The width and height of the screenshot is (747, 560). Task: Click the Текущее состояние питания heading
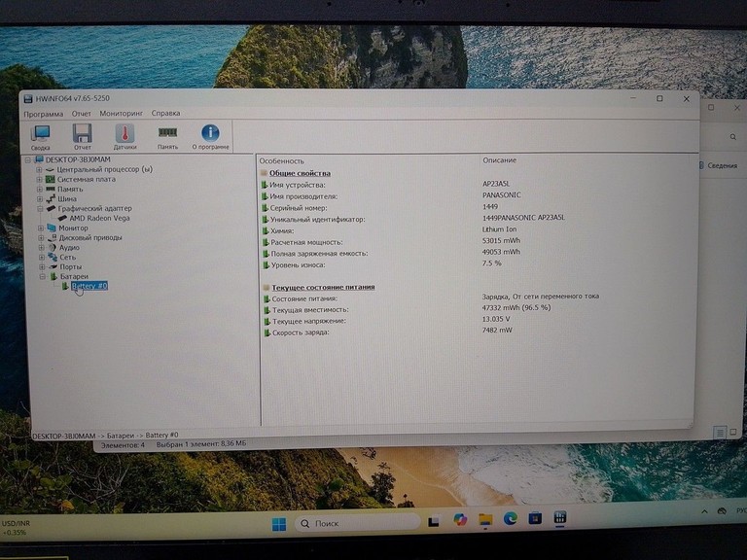[x=323, y=287]
